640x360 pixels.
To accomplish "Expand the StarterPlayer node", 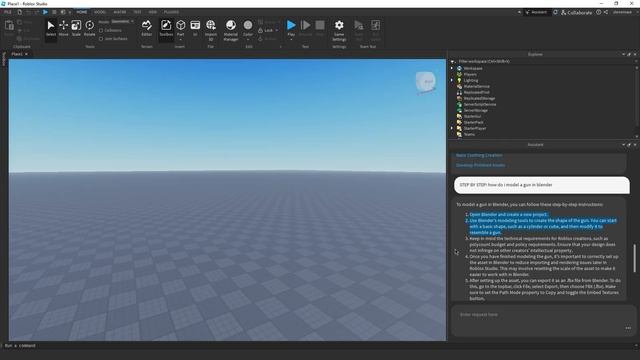I will [452, 128].
